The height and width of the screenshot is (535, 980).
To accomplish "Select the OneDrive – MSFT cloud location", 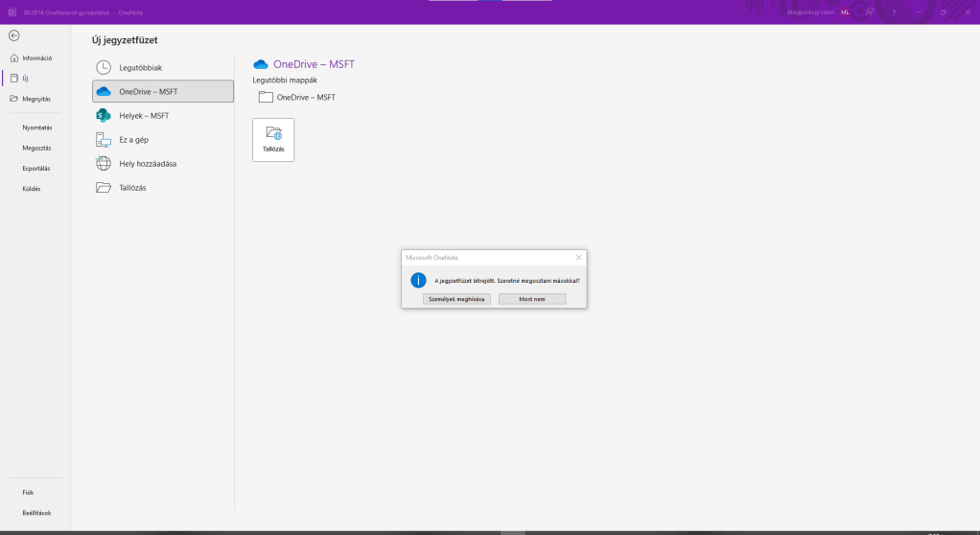I will click(104, 91).
